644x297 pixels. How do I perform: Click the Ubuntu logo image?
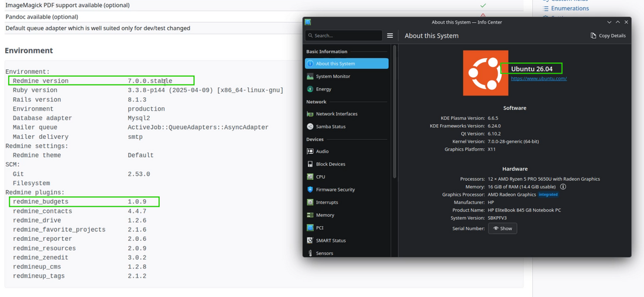485,73
